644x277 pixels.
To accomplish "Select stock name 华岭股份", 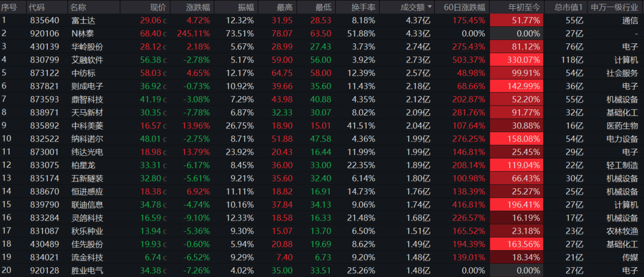I will tap(87, 47).
